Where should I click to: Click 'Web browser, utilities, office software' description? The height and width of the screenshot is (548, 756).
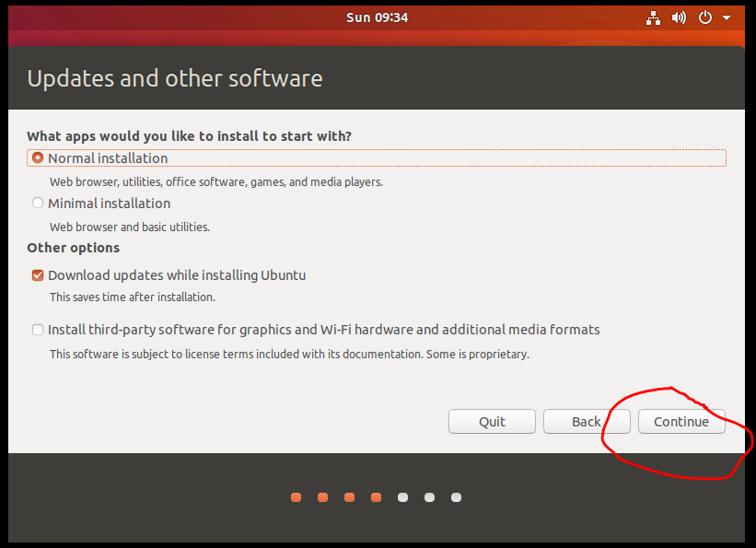click(216, 181)
